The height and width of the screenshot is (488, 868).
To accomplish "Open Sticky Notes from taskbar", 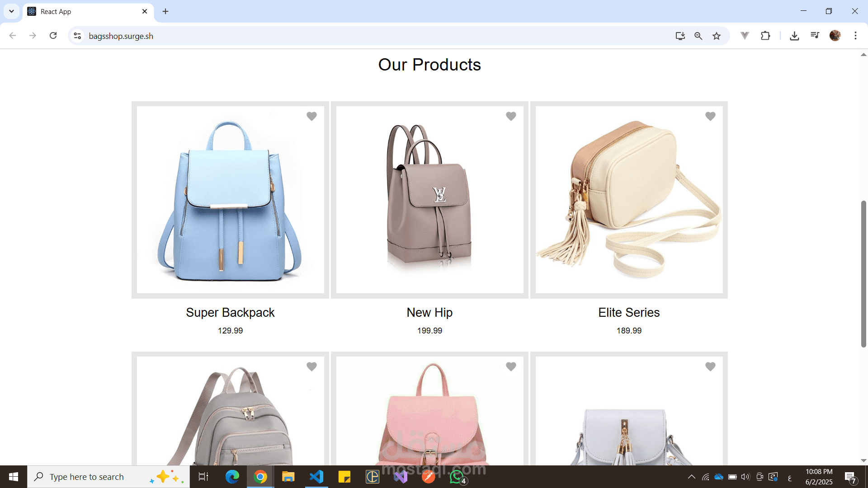I will pyautogui.click(x=344, y=477).
